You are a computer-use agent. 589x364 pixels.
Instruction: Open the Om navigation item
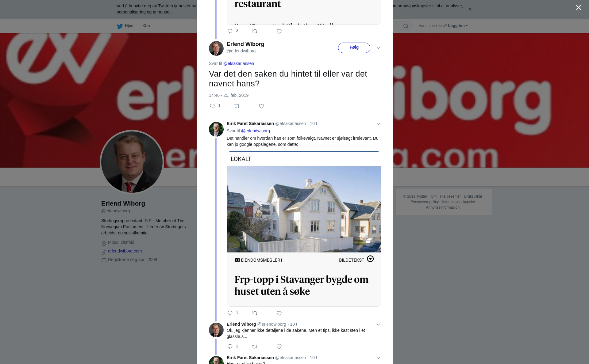coord(146,26)
